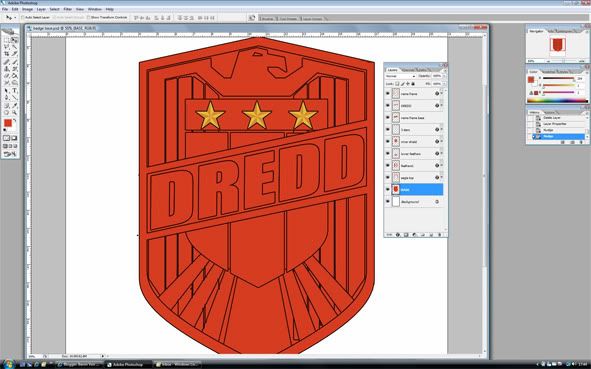The width and height of the screenshot is (591, 369).
Task: Hide the 3 stars layer
Action: [x=388, y=130]
